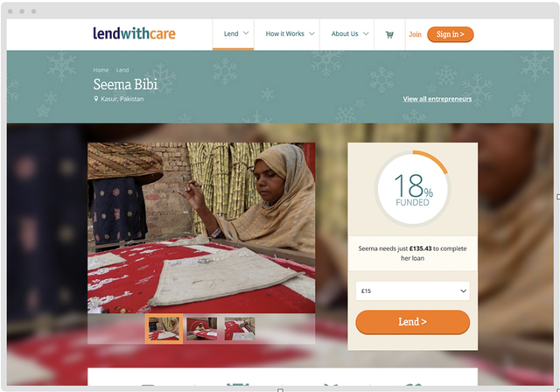The width and height of the screenshot is (560, 392).
Task: Follow the Join link
Action: pos(415,34)
